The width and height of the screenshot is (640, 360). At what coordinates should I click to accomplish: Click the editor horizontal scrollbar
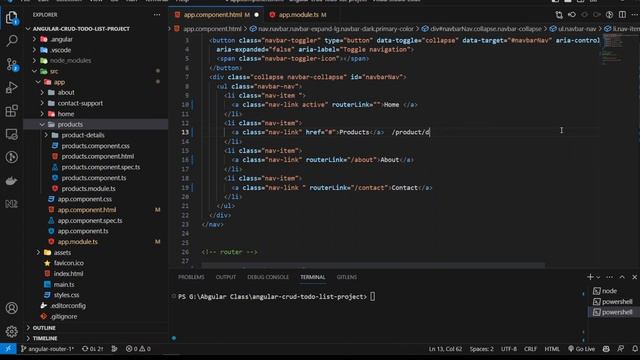[x=373, y=266]
